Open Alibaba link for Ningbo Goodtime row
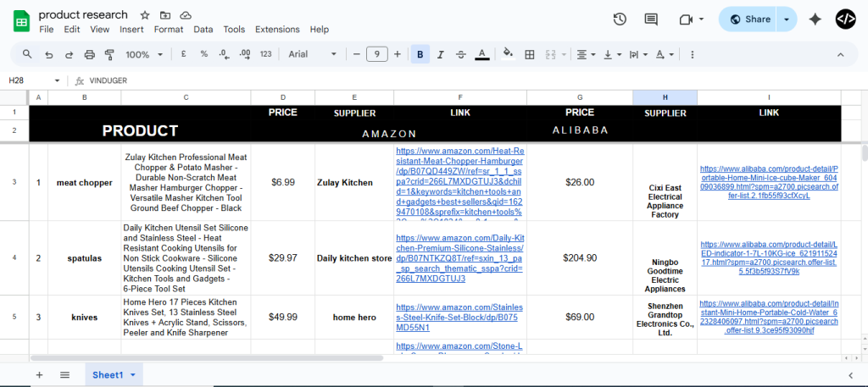868x387 pixels. tap(769, 258)
